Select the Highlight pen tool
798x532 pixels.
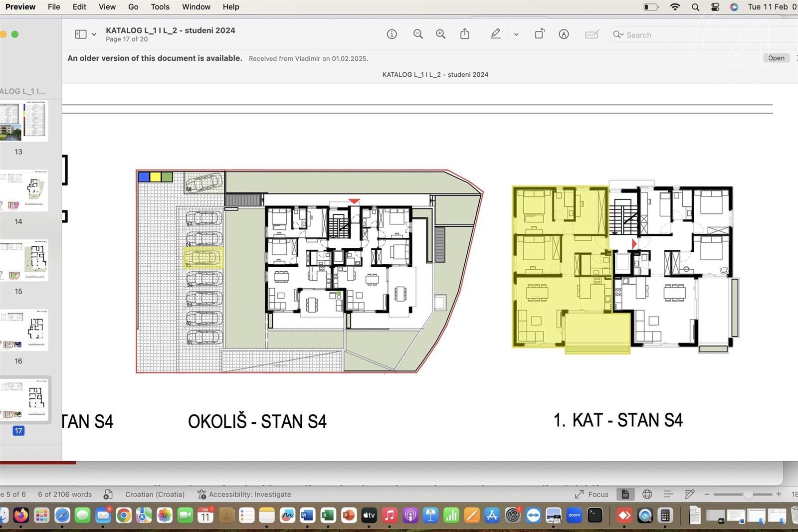click(x=495, y=34)
